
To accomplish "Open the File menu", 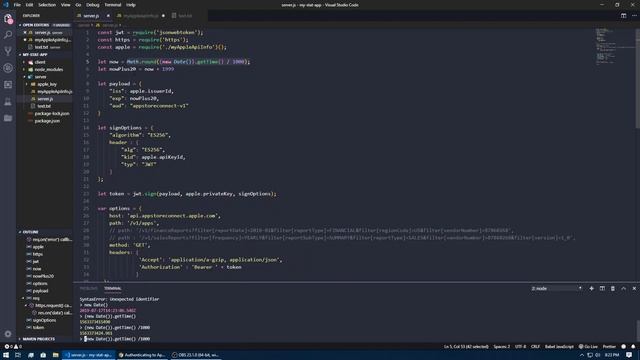I will click(17, 5).
